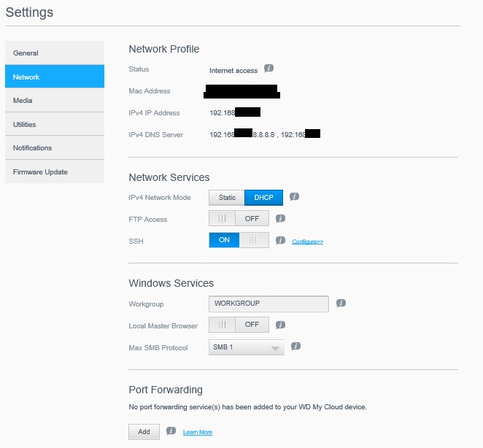Viewport: 483px width, 448px height.
Task: Open the Max SMB Protocol dropdown
Action: 247,347
